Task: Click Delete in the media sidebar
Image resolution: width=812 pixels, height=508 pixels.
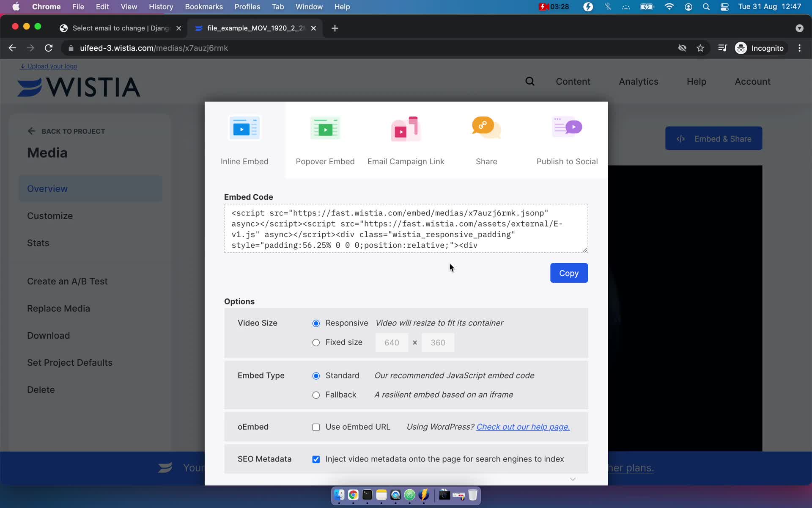Action: [41, 390]
